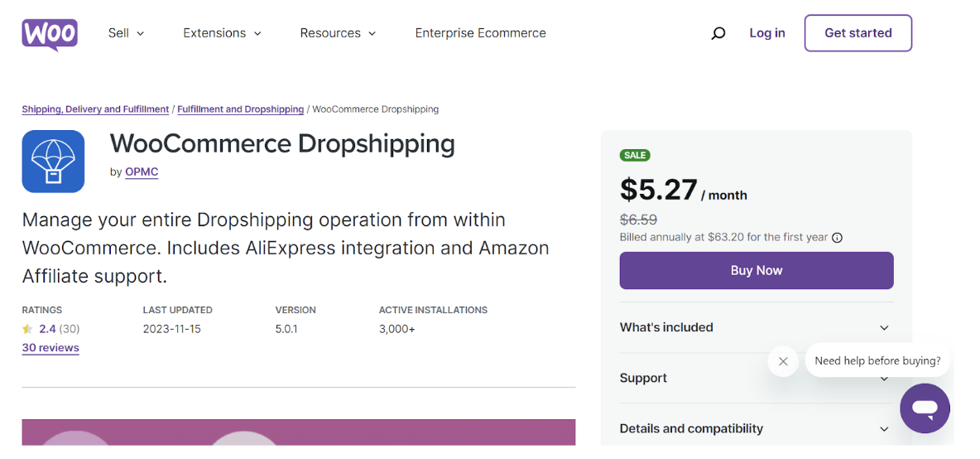
Task: Click the Billed annually at $63.20 text
Action: [x=723, y=238]
